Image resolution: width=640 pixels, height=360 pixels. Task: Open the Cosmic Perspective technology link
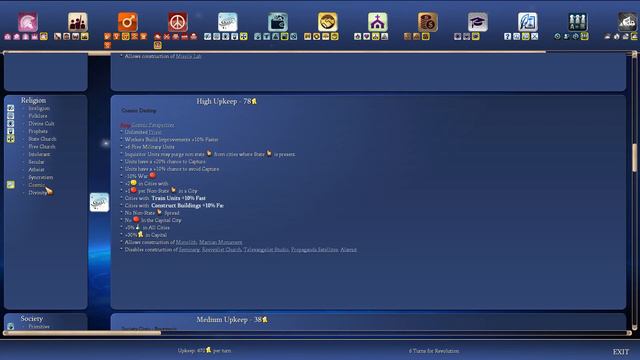pos(153,125)
